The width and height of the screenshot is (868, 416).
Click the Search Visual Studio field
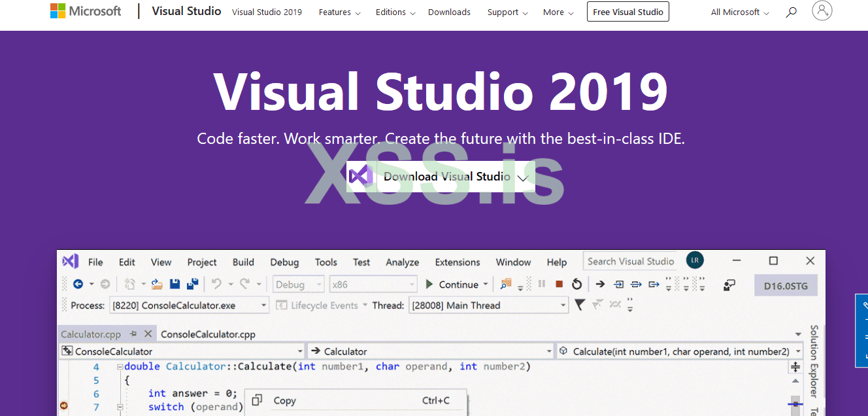click(x=630, y=262)
